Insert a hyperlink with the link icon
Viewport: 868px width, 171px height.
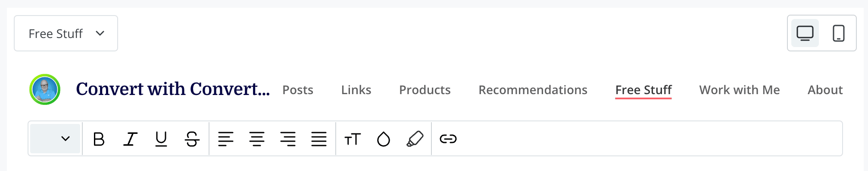pos(448,139)
